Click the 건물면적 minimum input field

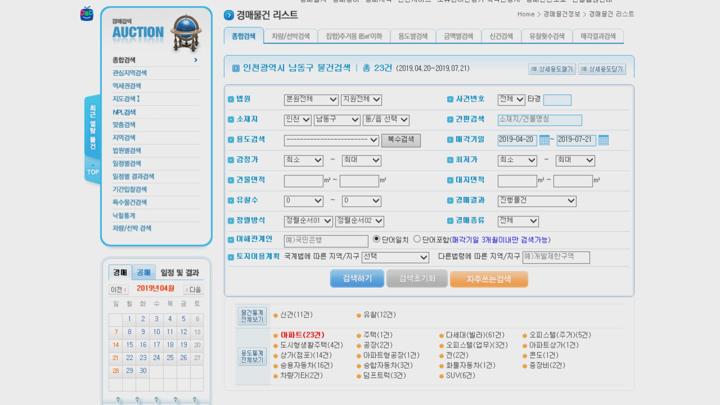tap(303, 181)
